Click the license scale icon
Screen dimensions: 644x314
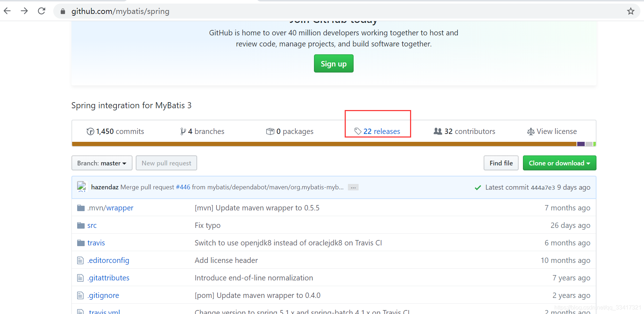click(531, 131)
